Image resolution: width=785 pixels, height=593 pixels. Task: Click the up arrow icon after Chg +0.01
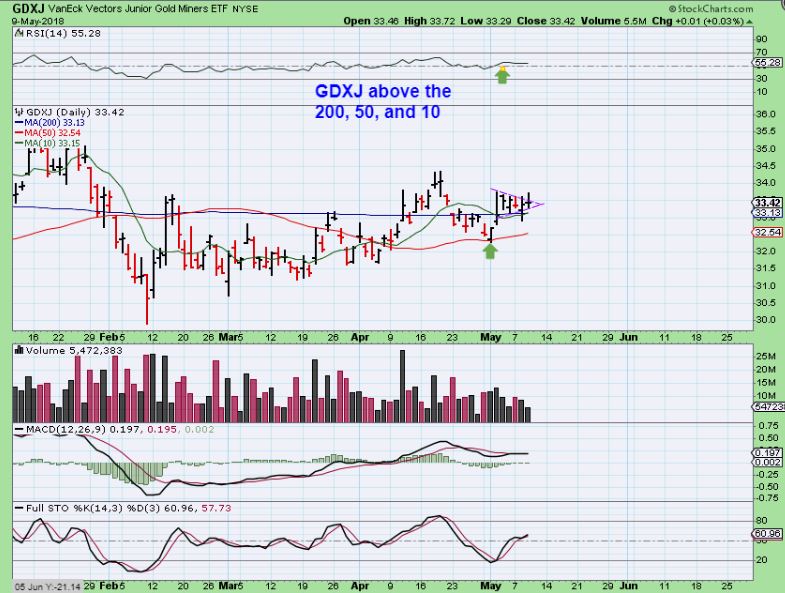[749, 22]
